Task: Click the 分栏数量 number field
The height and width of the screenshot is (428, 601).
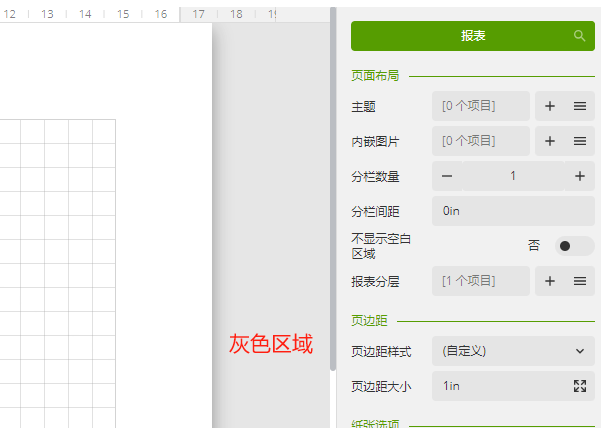Action: click(x=513, y=176)
